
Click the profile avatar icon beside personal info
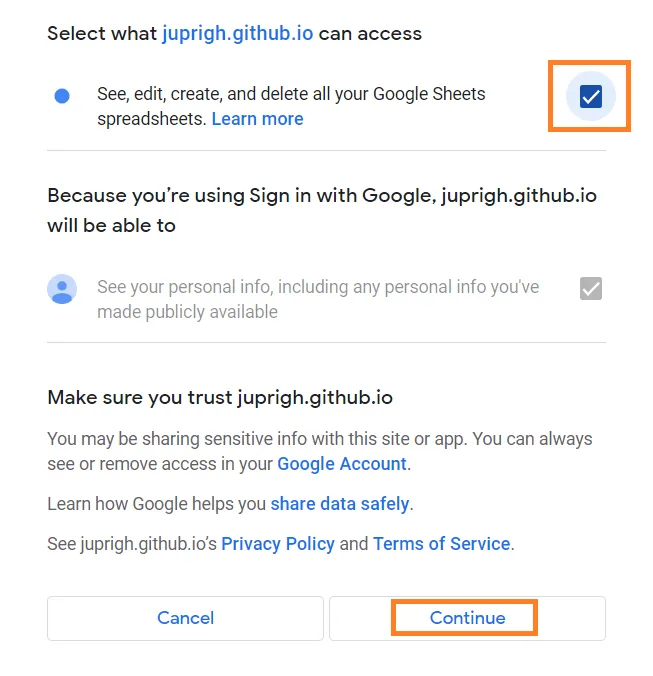(62, 289)
